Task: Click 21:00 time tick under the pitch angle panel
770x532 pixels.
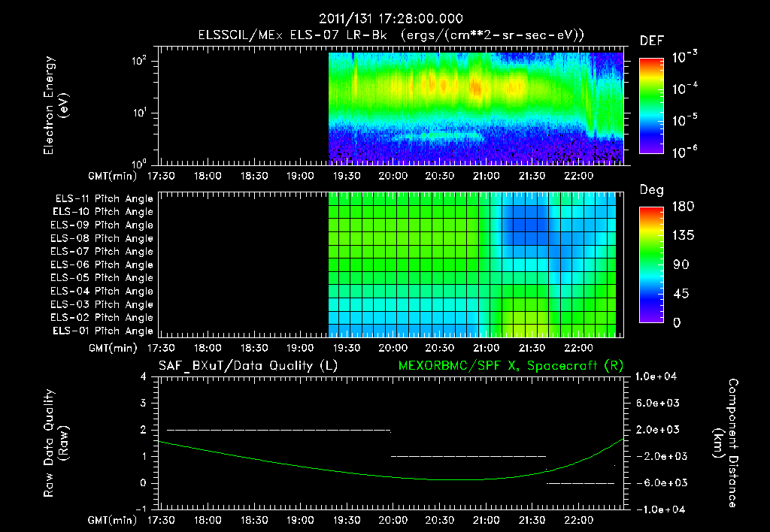Action: (x=487, y=348)
